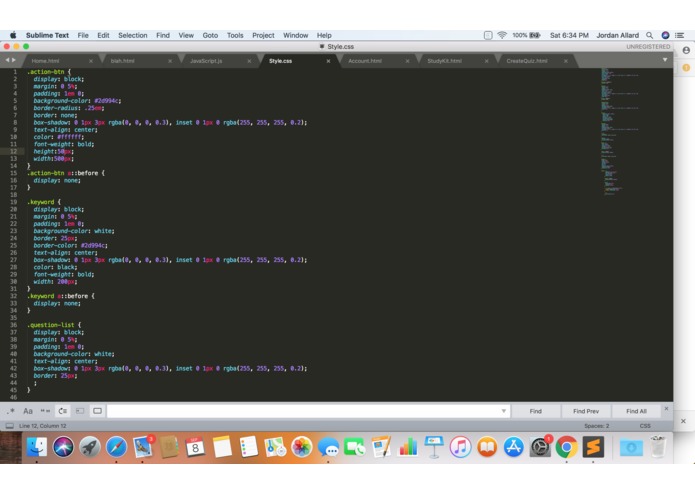Open System Preferences from the dock
The width and height of the screenshot is (695, 494).
pos(540,447)
